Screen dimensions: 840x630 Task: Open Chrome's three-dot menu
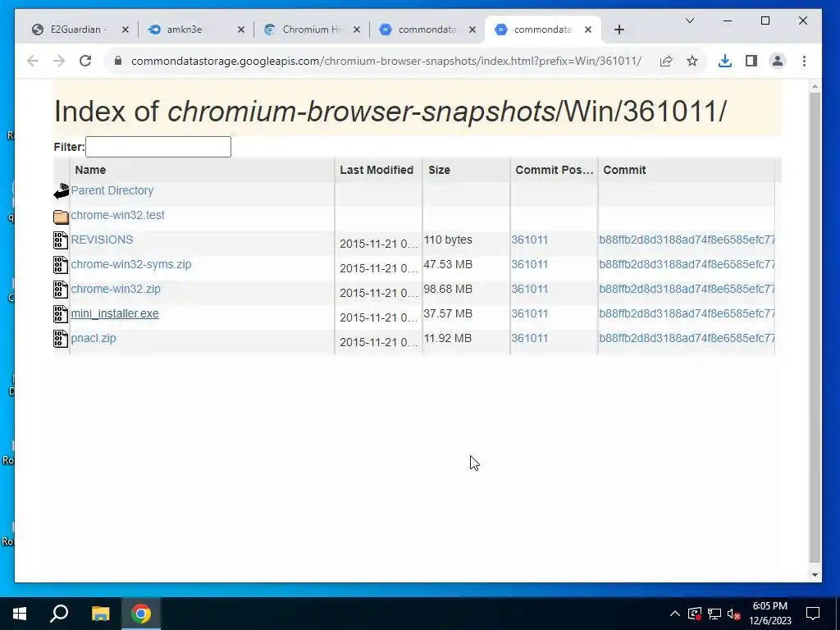pyautogui.click(x=804, y=61)
